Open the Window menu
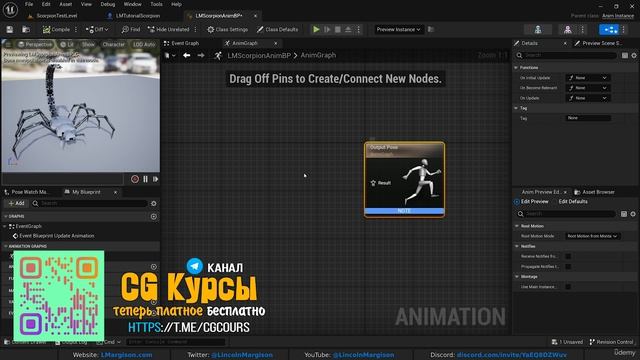Image resolution: width=640 pixels, height=360 pixels. pyautogui.click(x=133, y=4)
